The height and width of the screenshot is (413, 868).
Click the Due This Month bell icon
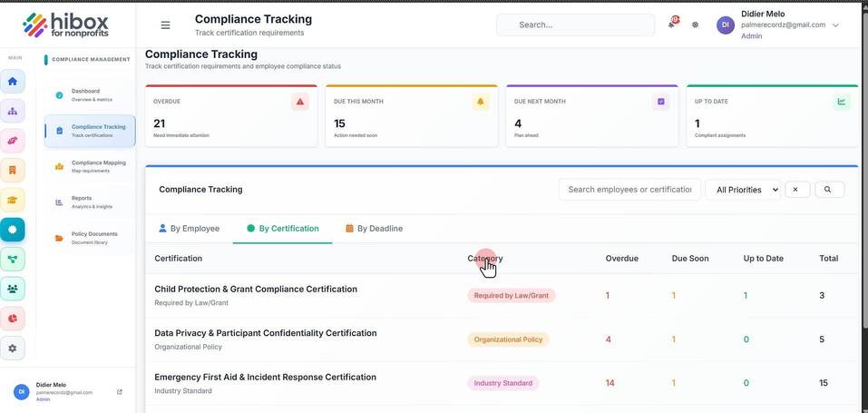point(481,102)
